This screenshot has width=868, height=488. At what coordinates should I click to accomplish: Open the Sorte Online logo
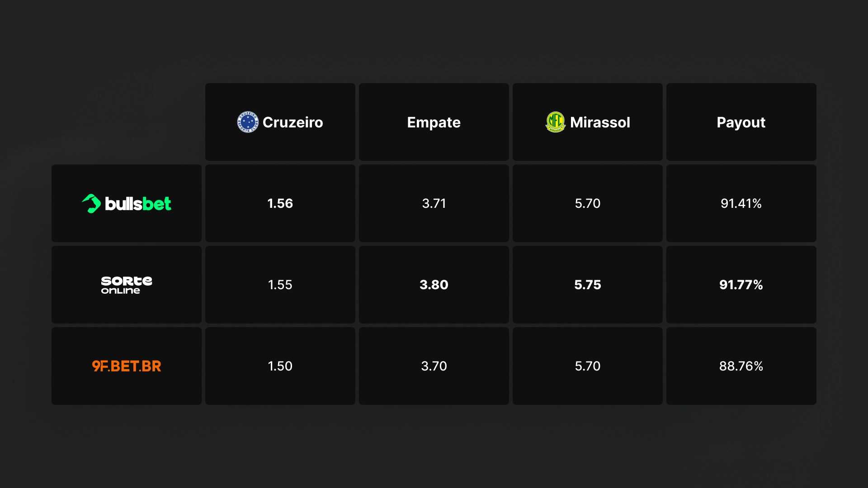(x=127, y=285)
